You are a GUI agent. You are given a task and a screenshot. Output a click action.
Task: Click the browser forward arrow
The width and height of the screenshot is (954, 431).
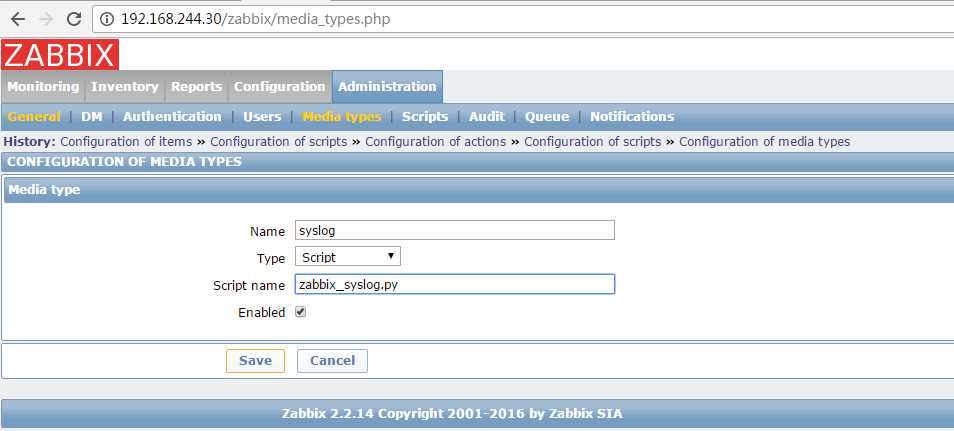pos(46,19)
